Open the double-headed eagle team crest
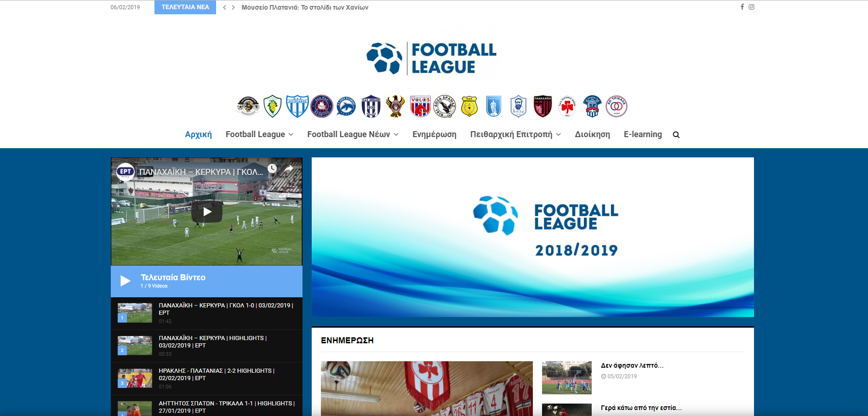This screenshot has width=868, height=416. (x=395, y=106)
